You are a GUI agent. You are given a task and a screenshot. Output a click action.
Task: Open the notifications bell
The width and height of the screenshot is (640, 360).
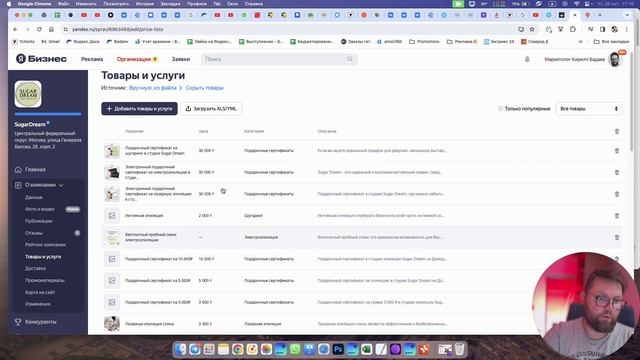[x=527, y=59]
